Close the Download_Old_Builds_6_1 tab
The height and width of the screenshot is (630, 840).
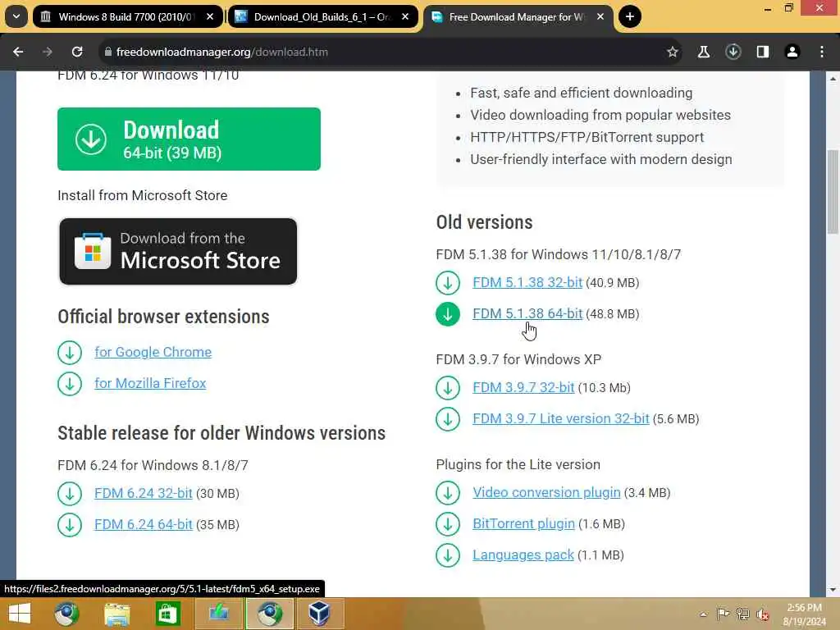(405, 16)
